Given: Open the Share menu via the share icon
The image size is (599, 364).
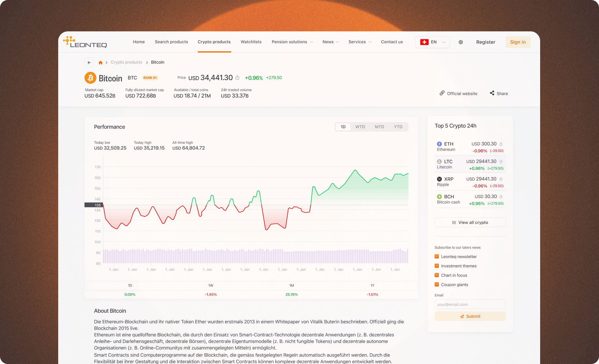Looking at the screenshot, I should point(492,93).
